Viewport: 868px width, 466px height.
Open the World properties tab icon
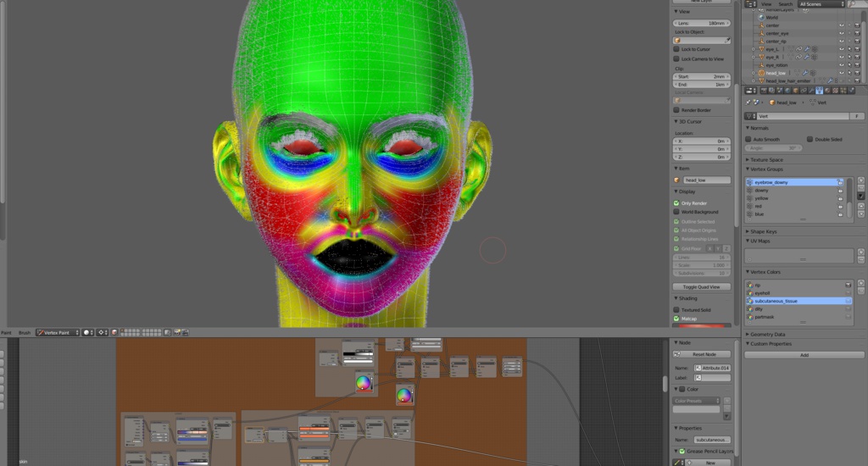click(787, 91)
